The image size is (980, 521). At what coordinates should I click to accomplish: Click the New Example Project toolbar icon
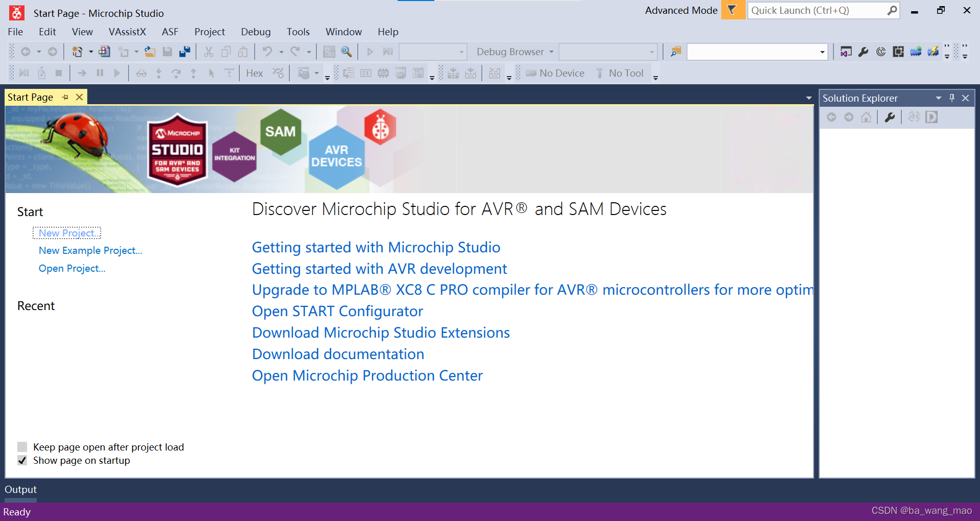105,52
